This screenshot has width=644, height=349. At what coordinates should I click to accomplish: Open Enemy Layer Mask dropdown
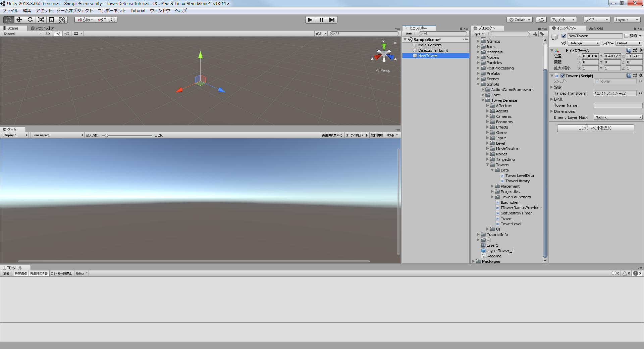click(618, 117)
